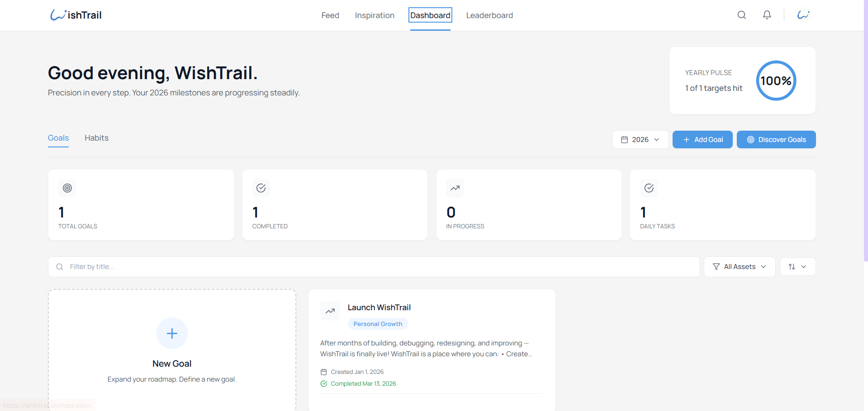
Task: Click the notification bell icon
Action: coord(767,15)
